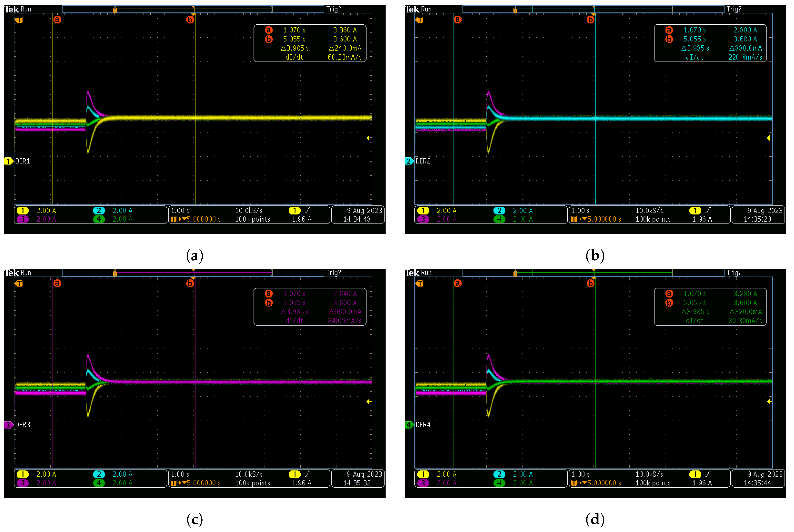Open the 10.0kS/s sample rate readout in DER3 panel
The width and height of the screenshot is (794, 532).
coord(249,474)
